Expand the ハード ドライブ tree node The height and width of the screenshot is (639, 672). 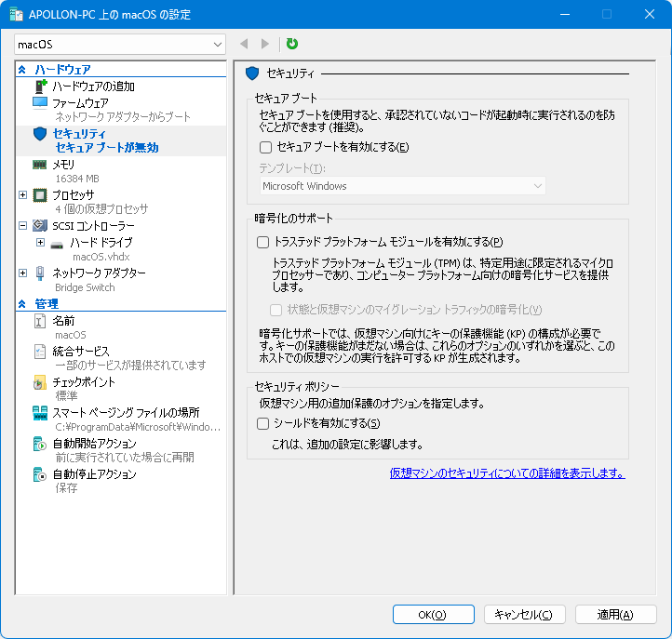click(x=40, y=243)
